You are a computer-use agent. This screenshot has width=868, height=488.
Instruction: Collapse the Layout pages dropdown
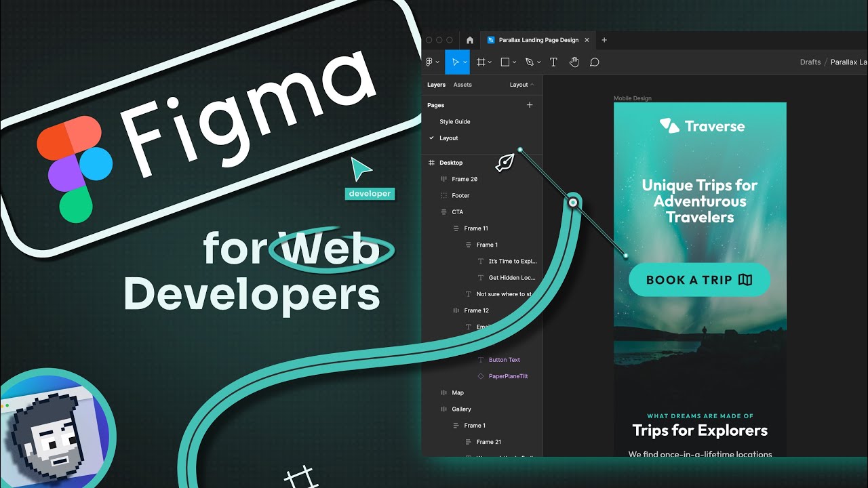tap(521, 85)
